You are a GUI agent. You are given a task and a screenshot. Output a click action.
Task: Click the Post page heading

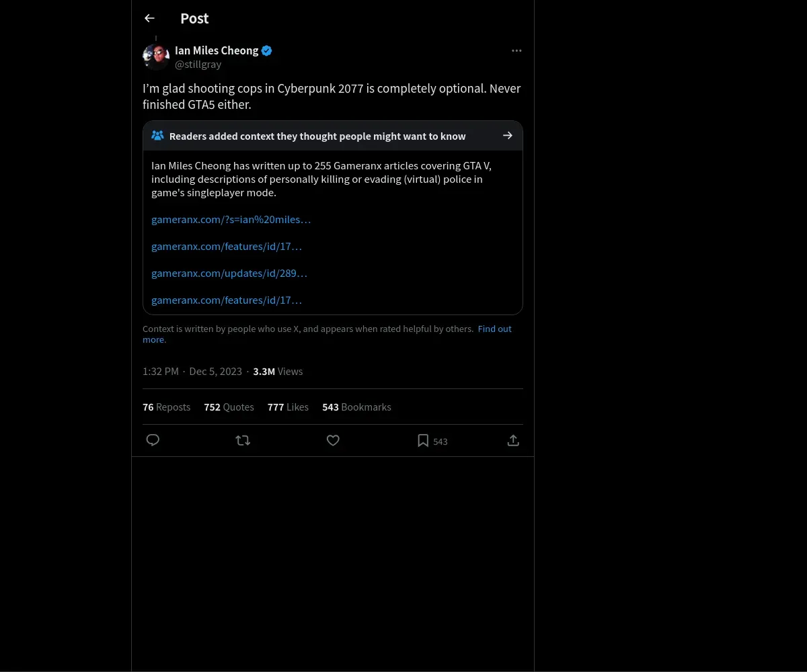click(194, 18)
